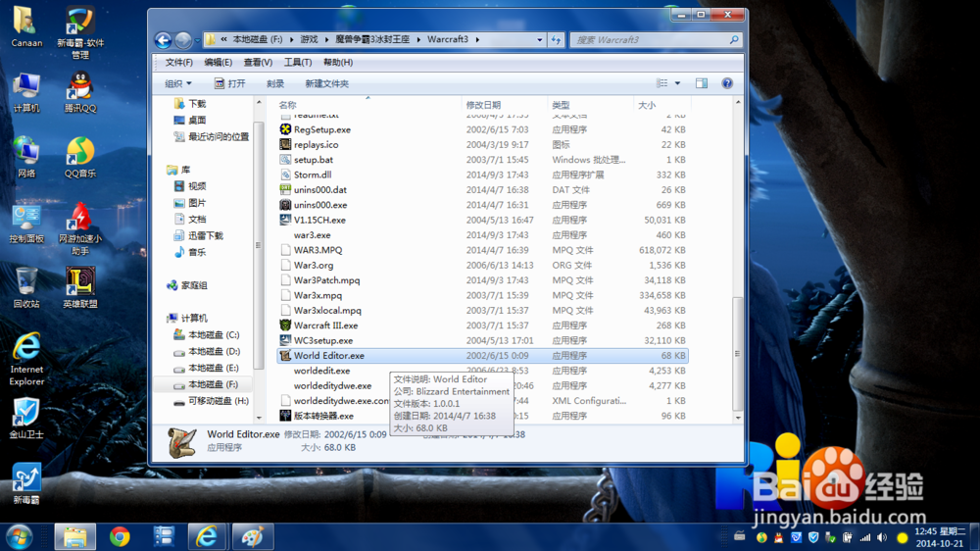980x551 pixels.
Task: Open the view options dropdown arrow
Action: [x=677, y=83]
